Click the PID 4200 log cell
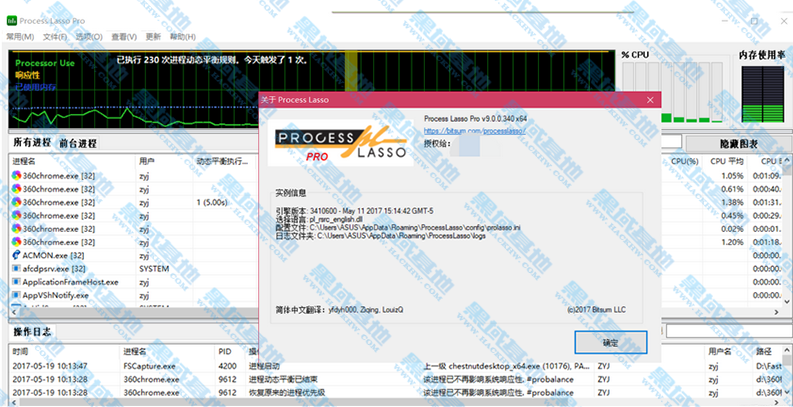 point(226,366)
